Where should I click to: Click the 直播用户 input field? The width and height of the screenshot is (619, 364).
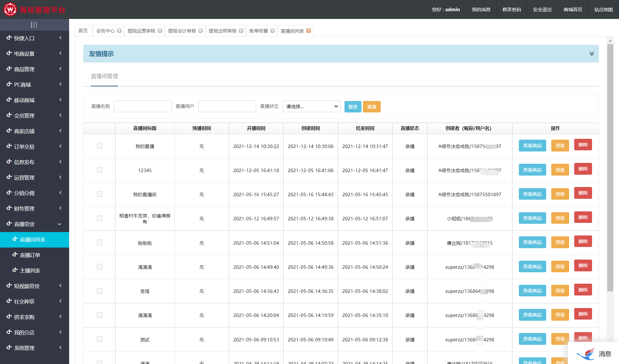(x=227, y=106)
